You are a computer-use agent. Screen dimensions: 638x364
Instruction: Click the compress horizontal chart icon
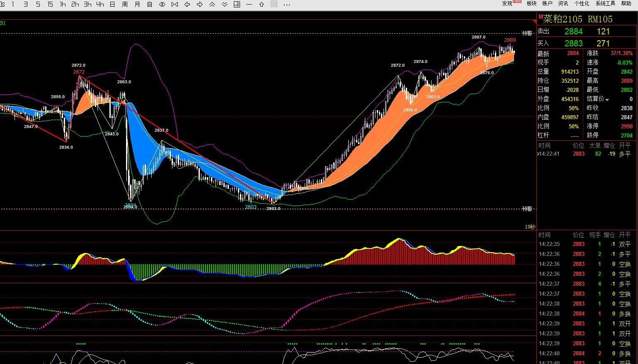[175, 4]
